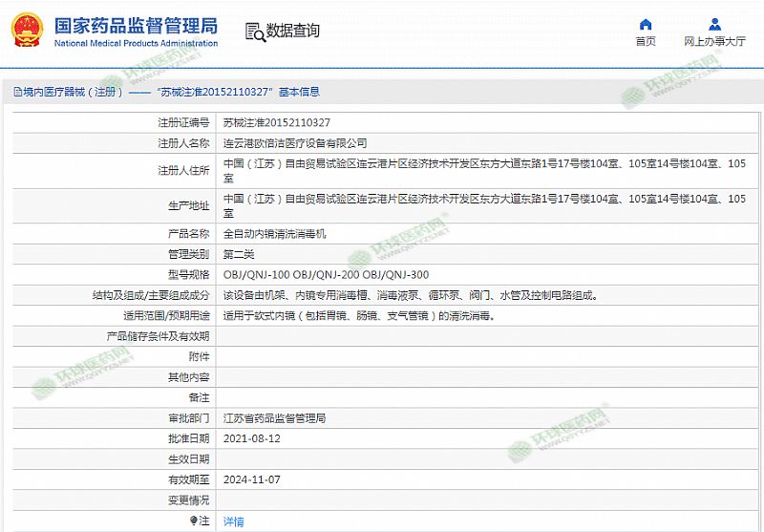
Task: Click approval department 江苏省药品监督管理局
Action: pos(274,418)
